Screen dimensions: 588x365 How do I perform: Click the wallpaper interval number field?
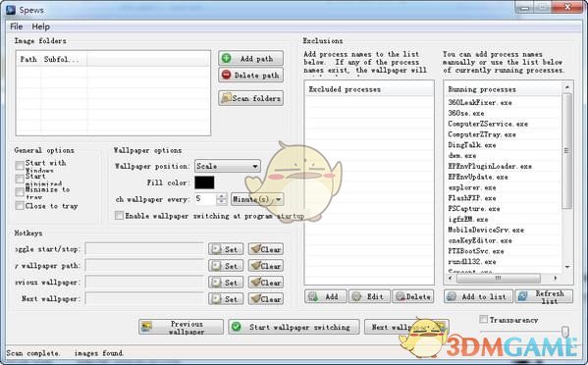[x=205, y=199]
